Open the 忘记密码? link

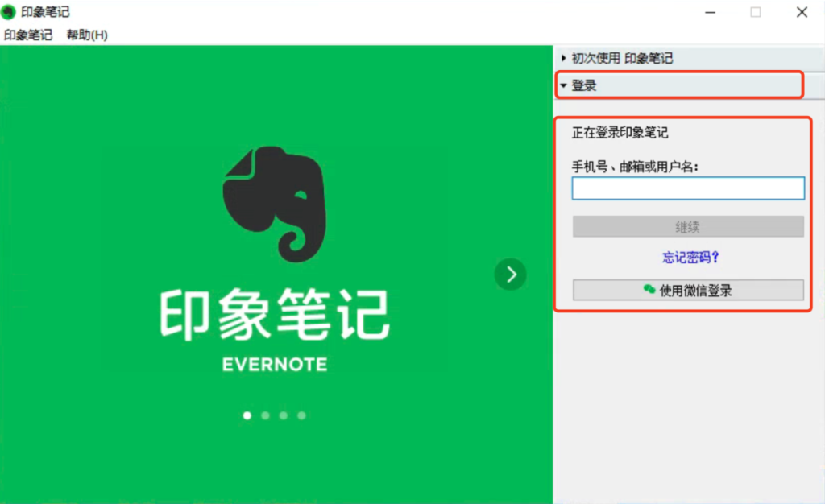690,257
